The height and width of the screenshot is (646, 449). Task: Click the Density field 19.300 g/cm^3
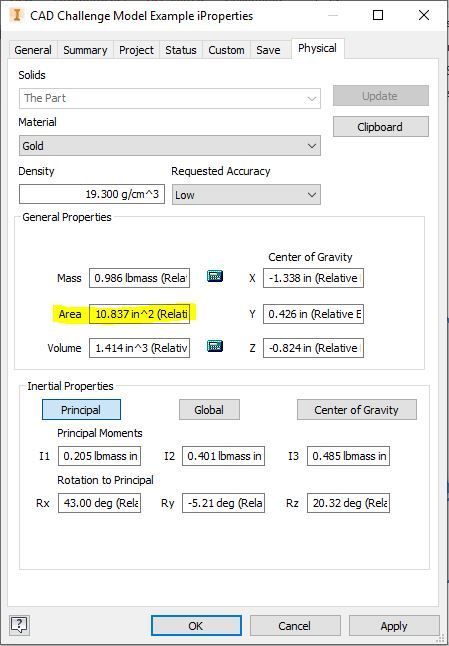point(92,194)
